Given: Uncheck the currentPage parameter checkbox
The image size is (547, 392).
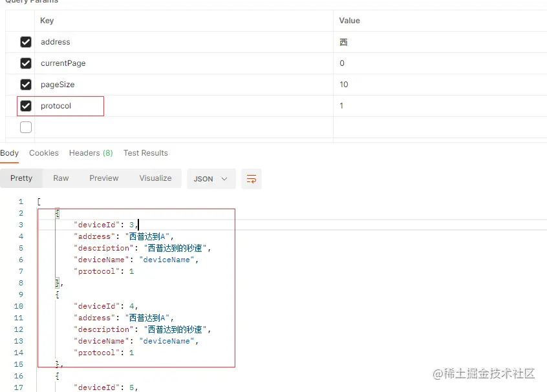Looking at the screenshot, I should click(x=26, y=63).
